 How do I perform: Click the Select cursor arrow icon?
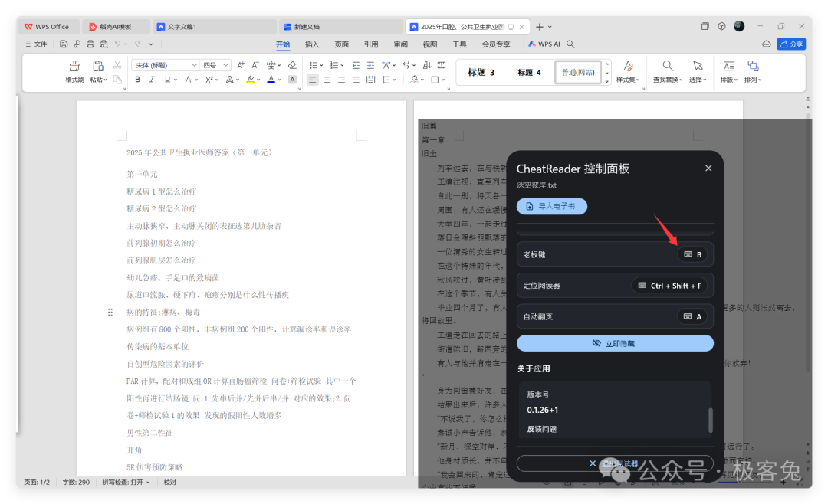click(x=698, y=66)
